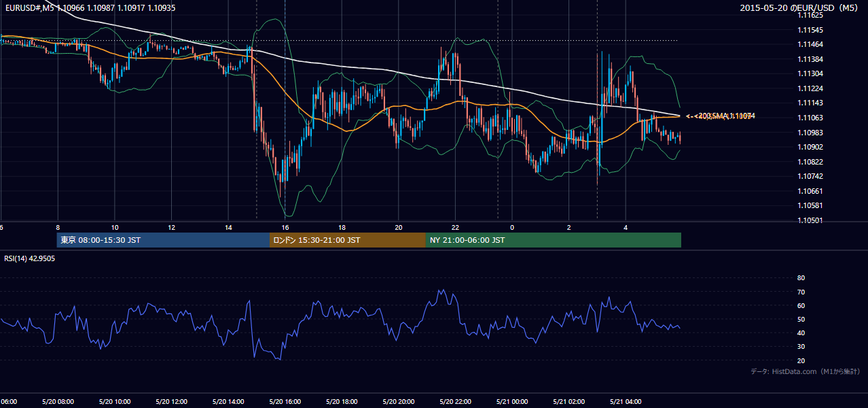Click the 東京 08:00-15:30 JST session bar

tap(163, 240)
